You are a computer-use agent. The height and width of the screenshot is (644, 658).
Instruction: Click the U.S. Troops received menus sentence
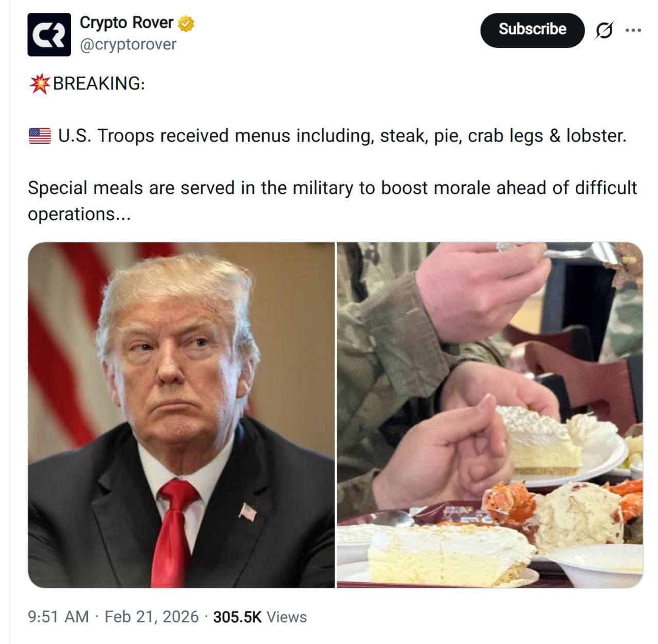click(x=342, y=136)
